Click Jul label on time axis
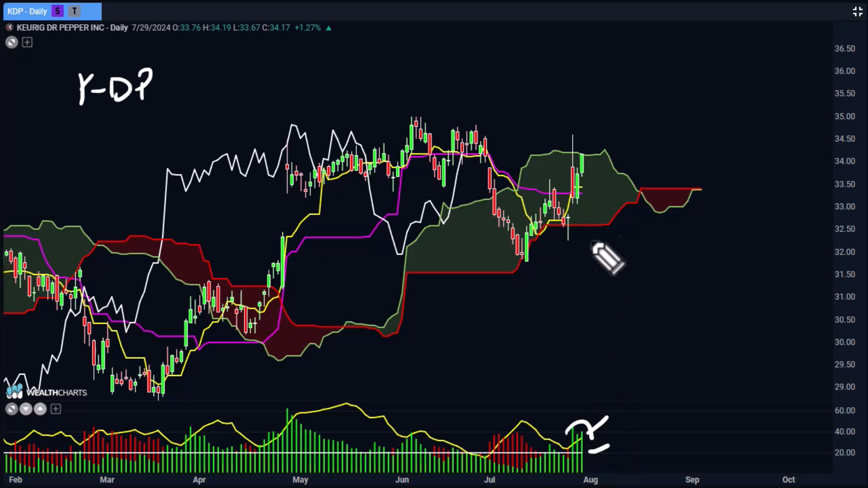 490,480
